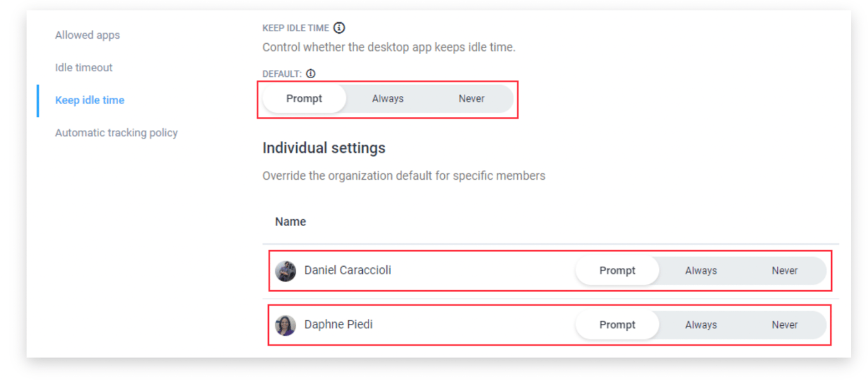Select Always for Daniel Caraccioli
868x381 pixels.
coord(701,271)
